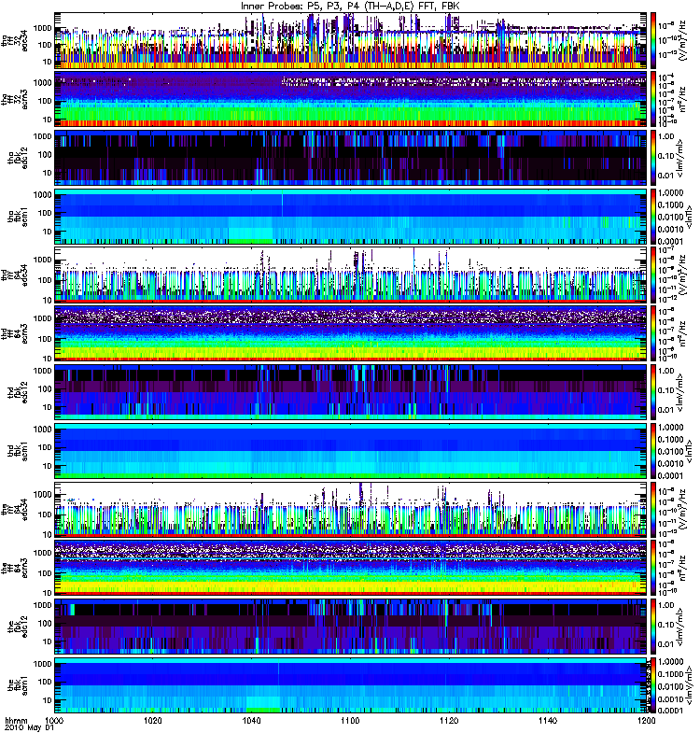Screen dimensions: 700x747
Task: Click the color bar of tha fff scm3 panel
Action: pyautogui.click(x=652, y=99)
